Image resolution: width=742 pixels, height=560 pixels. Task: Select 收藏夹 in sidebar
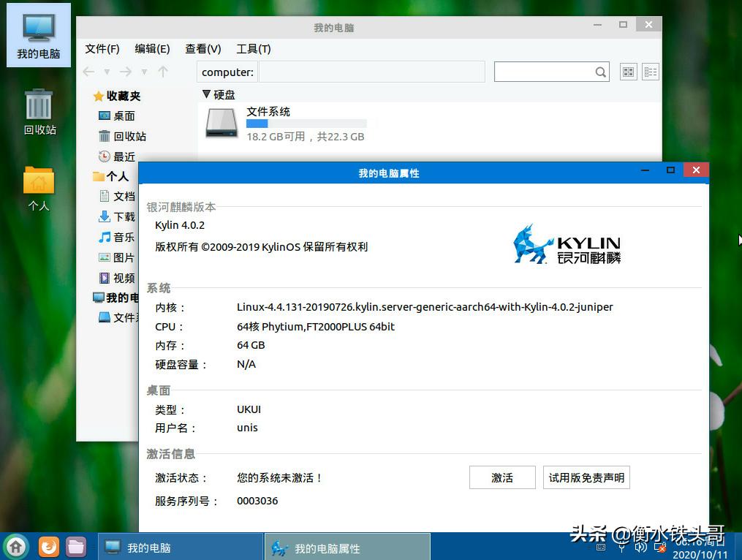117,96
